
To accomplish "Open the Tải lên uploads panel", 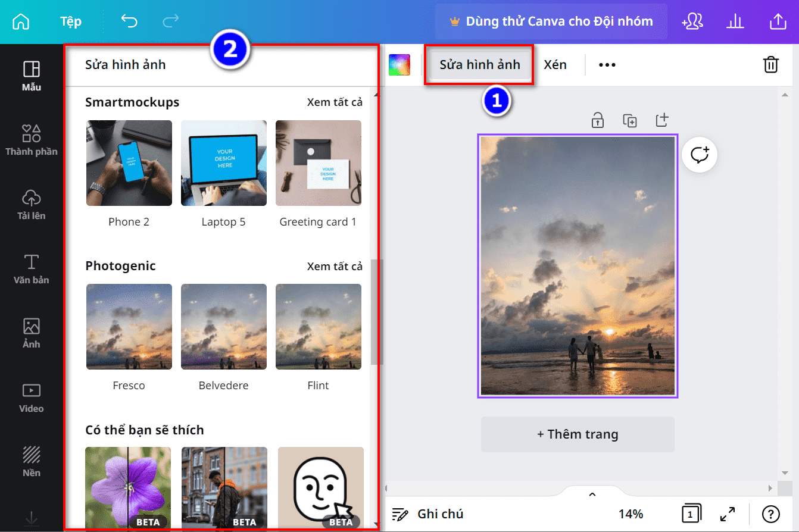I will (32, 205).
